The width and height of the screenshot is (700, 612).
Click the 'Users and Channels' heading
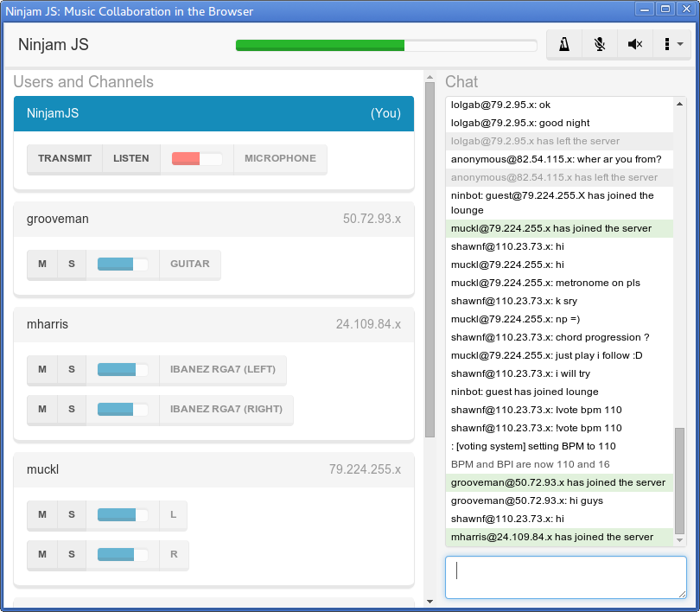[x=84, y=82]
